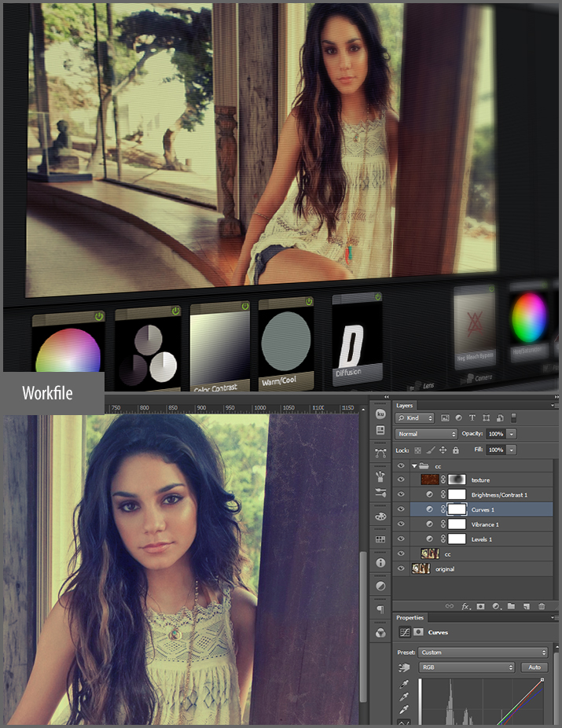Open the Normal blend mode dropdown
This screenshot has width=562, height=728.
pyautogui.click(x=427, y=434)
